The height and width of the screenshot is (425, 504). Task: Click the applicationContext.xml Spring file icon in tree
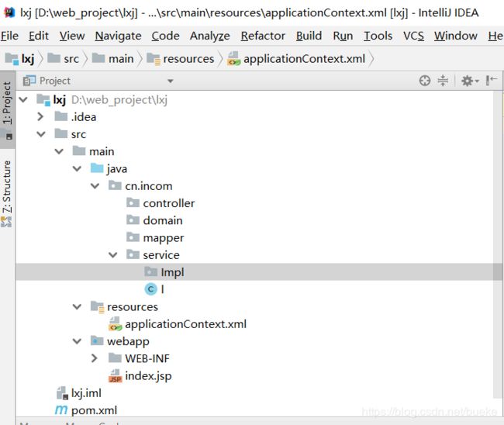116,323
